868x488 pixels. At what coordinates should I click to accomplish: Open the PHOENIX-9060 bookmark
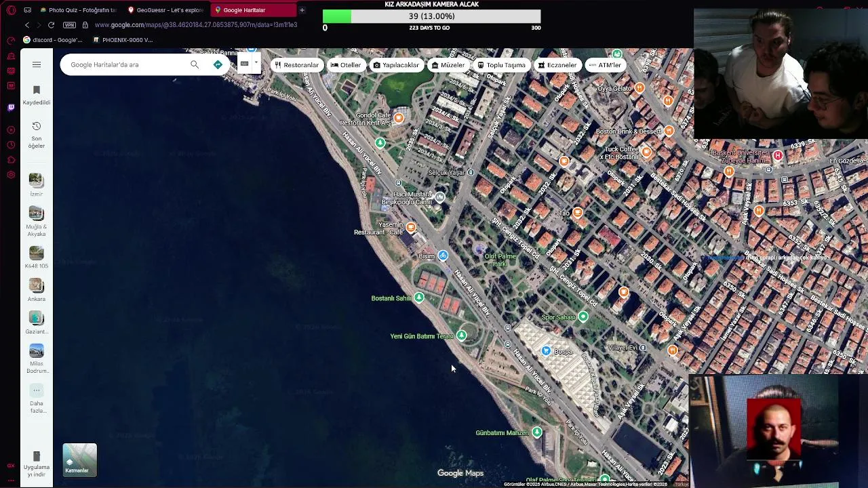pyautogui.click(x=123, y=40)
